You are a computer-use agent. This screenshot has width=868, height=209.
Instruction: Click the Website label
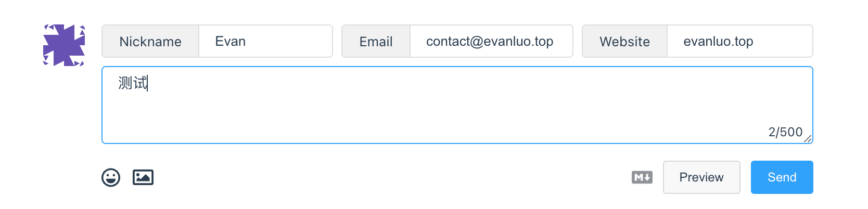[x=624, y=42]
